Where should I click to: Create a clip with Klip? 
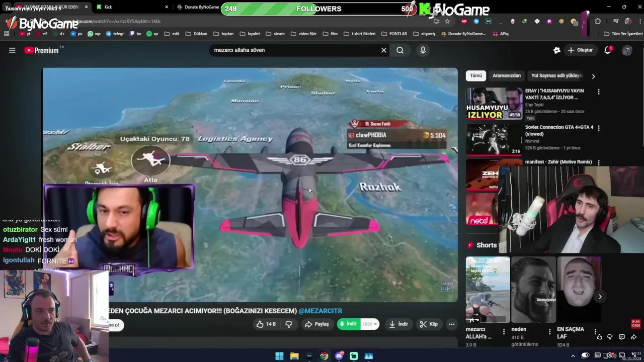tap(429, 324)
